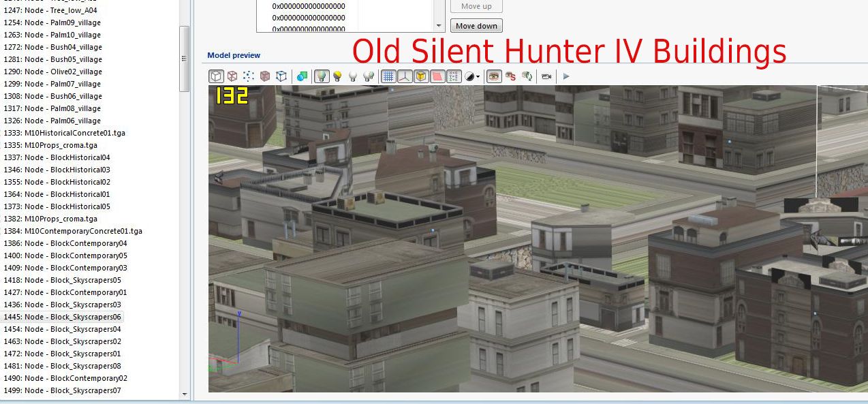Click the play arrow in preview toolbar

(x=566, y=76)
